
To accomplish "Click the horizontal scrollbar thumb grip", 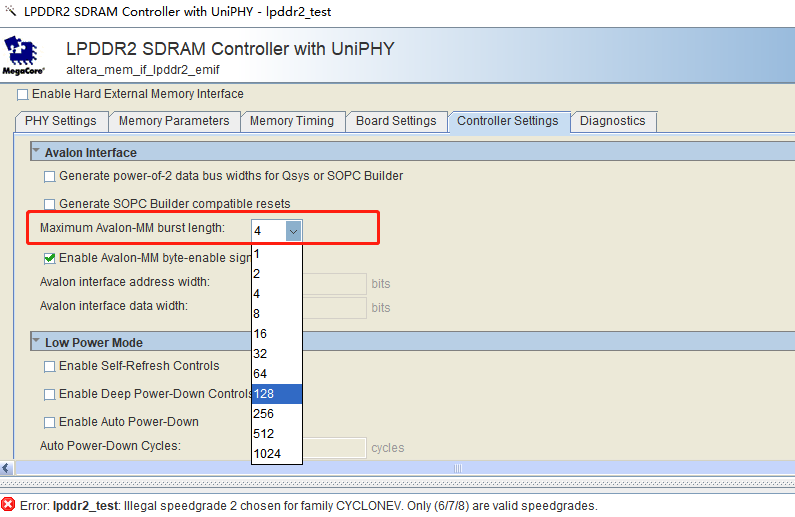I will [458, 468].
